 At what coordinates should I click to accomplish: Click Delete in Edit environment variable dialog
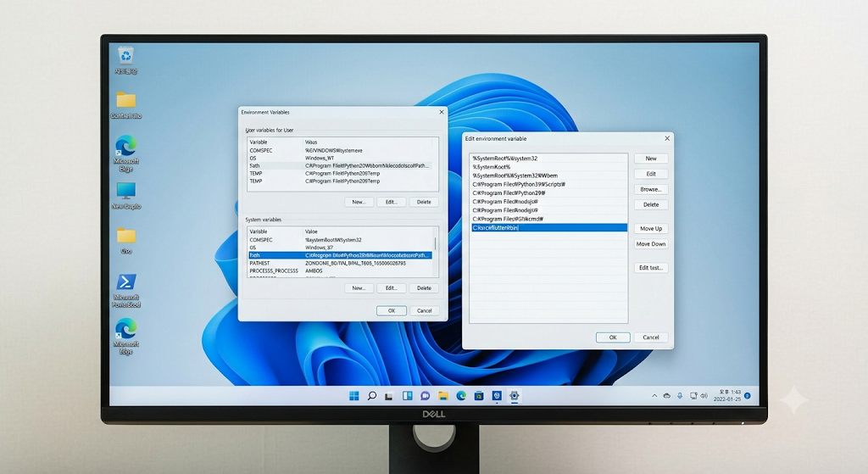(x=651, y=205)
